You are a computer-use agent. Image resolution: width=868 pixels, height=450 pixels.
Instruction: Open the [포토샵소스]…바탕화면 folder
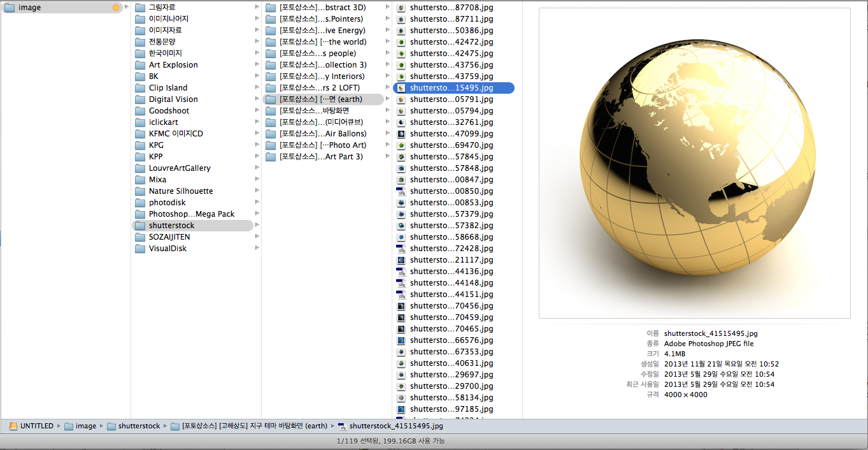(314, 111)
